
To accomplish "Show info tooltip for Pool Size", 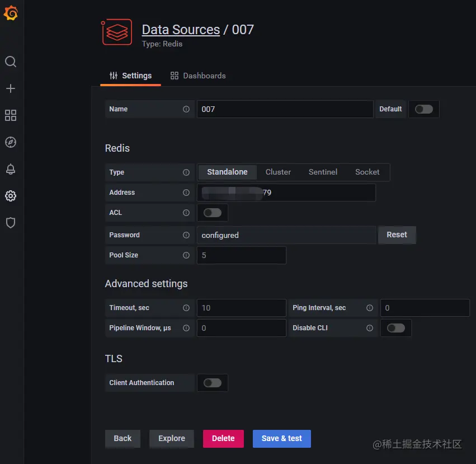I will (x=186, y=255).
